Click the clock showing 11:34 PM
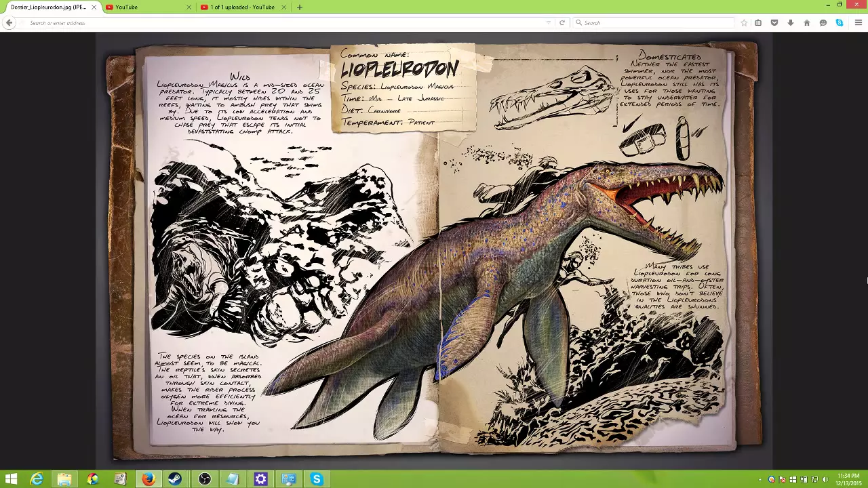Viewport: 868px width, 488px height. click(x=848, y=479)
